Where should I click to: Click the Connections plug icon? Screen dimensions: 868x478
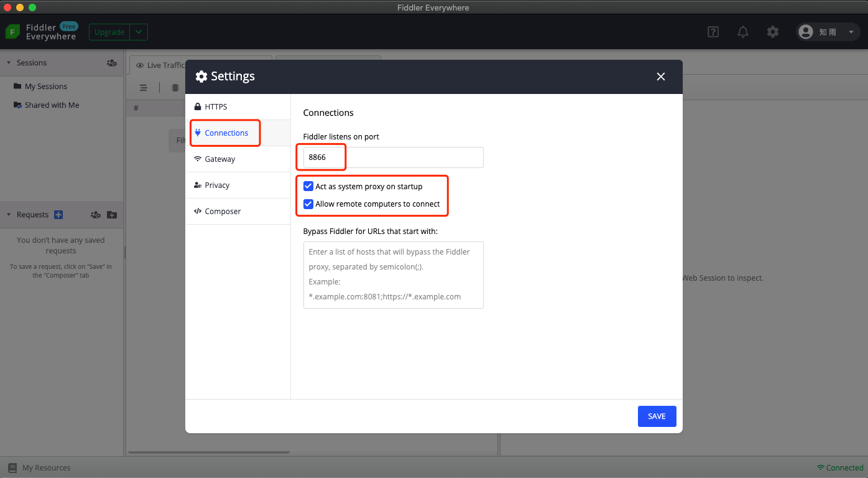[x=198, y=133]
